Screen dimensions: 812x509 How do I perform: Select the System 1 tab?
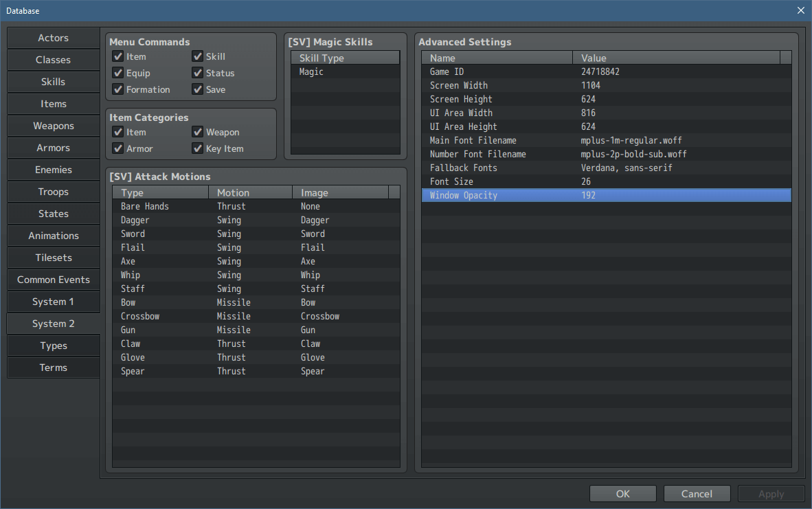pos(53,302)
